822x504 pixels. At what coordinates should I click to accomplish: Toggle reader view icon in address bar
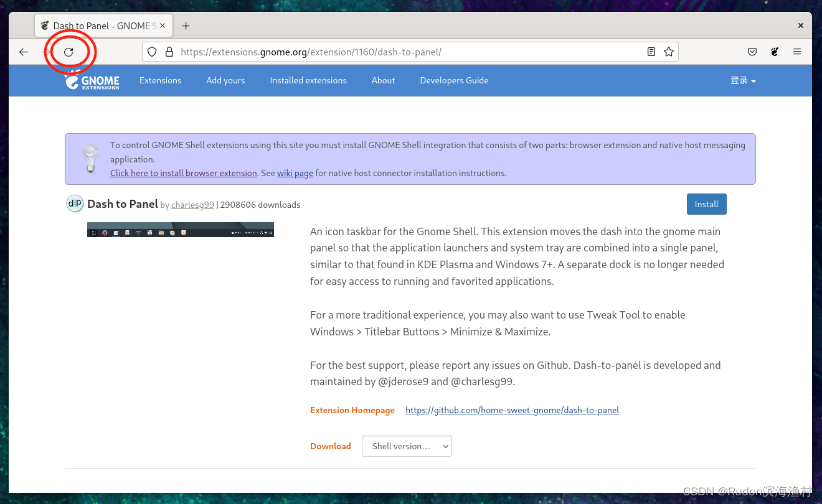(651, 52)
